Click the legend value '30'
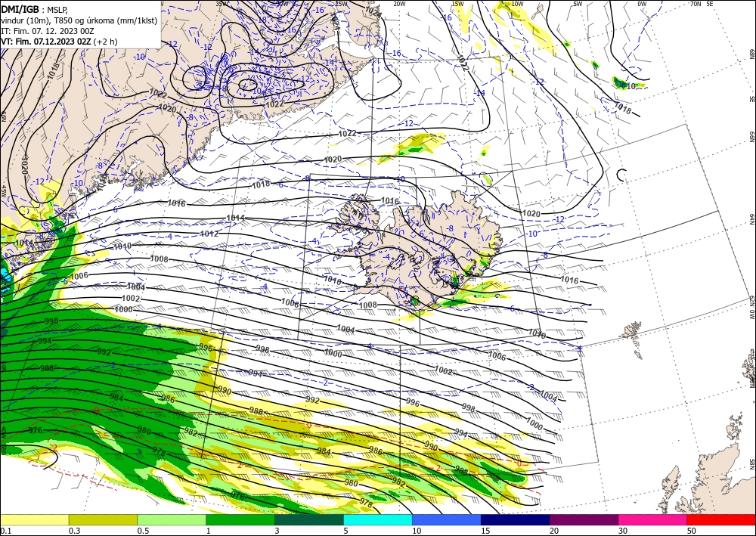The height and width of the screenshot is (536, 756). (623, 531)
